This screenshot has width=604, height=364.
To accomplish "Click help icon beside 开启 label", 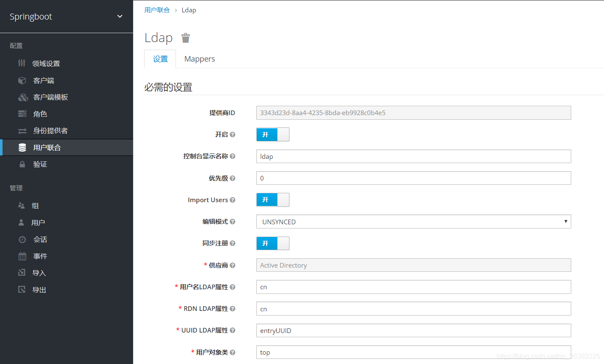I will click(233, 134).
